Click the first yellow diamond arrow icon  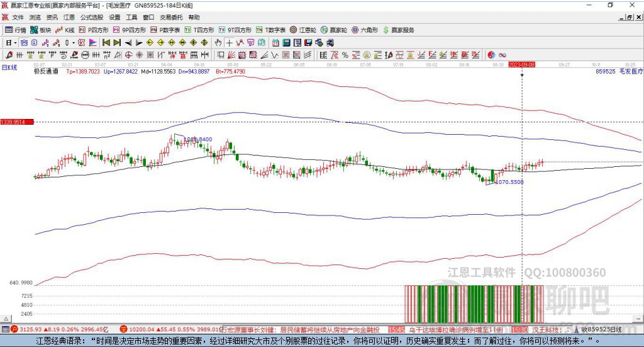(150, 43)
